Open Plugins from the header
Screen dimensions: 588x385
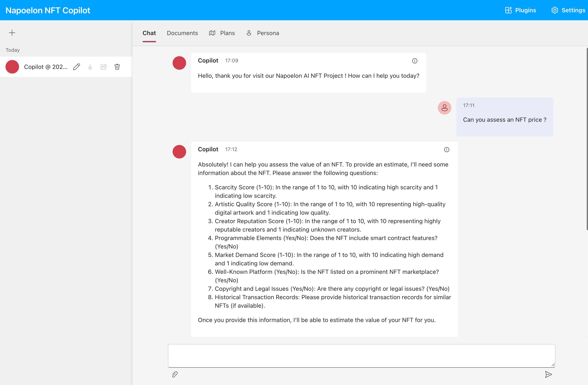pyautogui.click(x=521, y=10)
